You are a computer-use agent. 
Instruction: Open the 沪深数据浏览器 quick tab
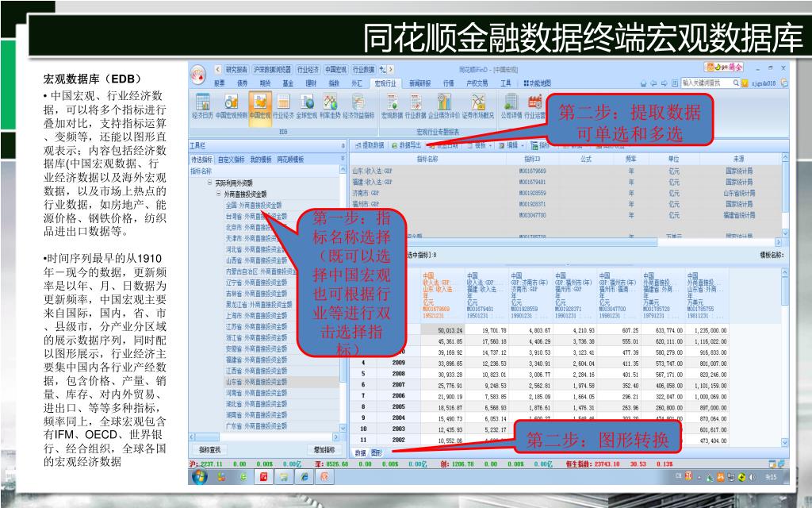click(x=273, y=69)
